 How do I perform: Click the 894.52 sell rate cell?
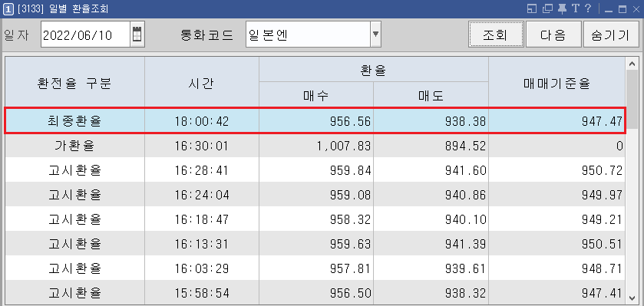(431, 146)
